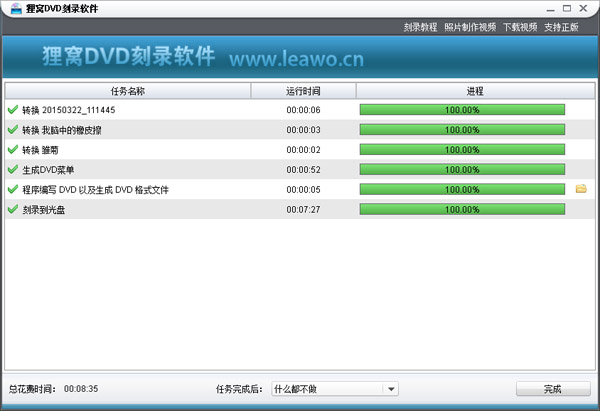The height and width of the screenshot is (411, 600).
Task: Click progress bar of 刻录到光盘 row
Action: click(x=462, y=209)
